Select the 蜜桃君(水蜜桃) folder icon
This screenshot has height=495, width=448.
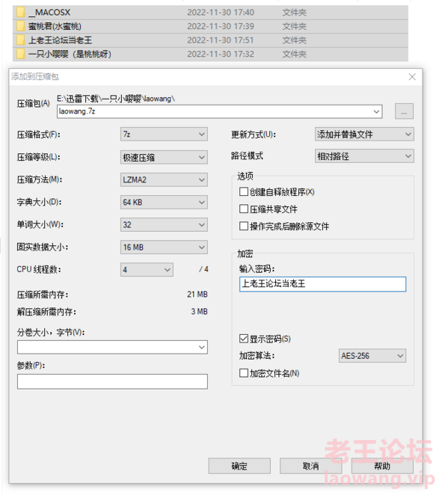pyautogui.click(x=20, y=26)
